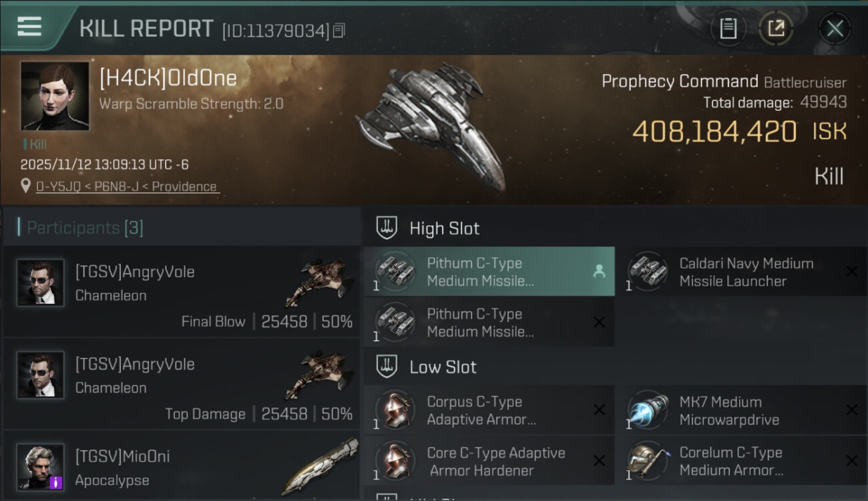The height and width of the screenshot is (501, 868).
Task: Toggle X mark on Core C-Type Adaptive Hardener
Action: pos(599,461)
